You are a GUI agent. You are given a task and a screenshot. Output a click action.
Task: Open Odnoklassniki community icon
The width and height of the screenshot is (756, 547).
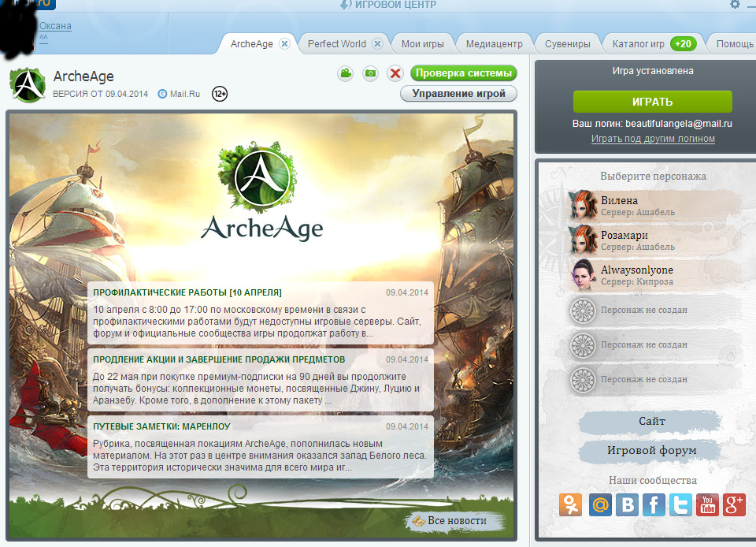570,505
